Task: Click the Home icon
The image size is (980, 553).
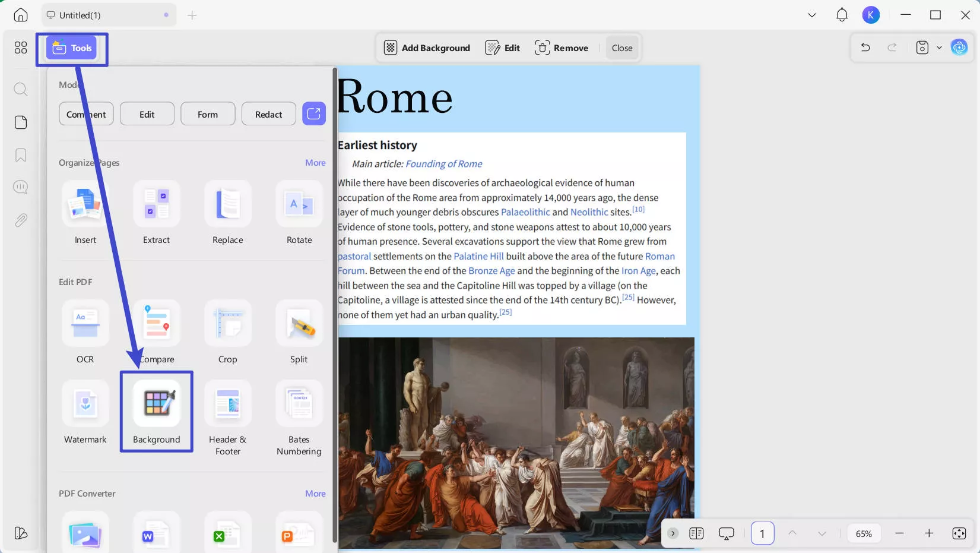Action: 21,15
